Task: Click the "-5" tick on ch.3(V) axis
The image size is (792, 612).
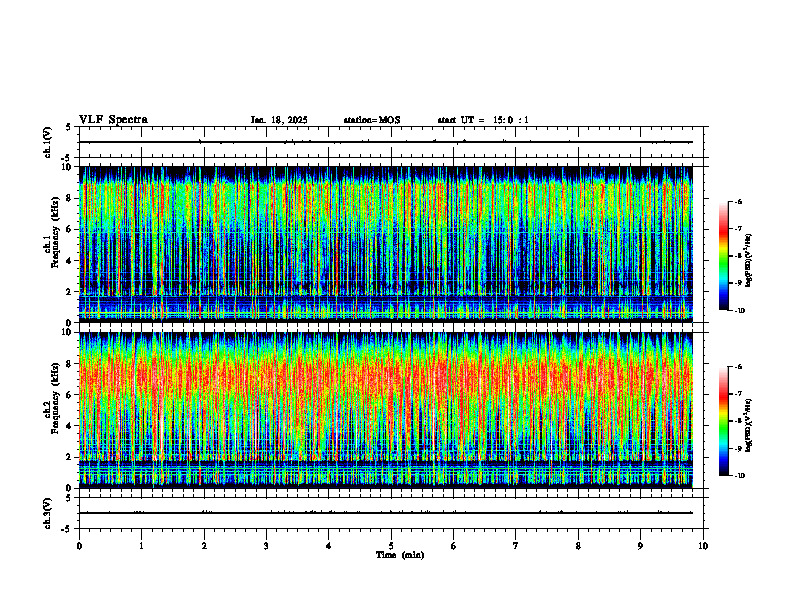Action: (66, 529)
